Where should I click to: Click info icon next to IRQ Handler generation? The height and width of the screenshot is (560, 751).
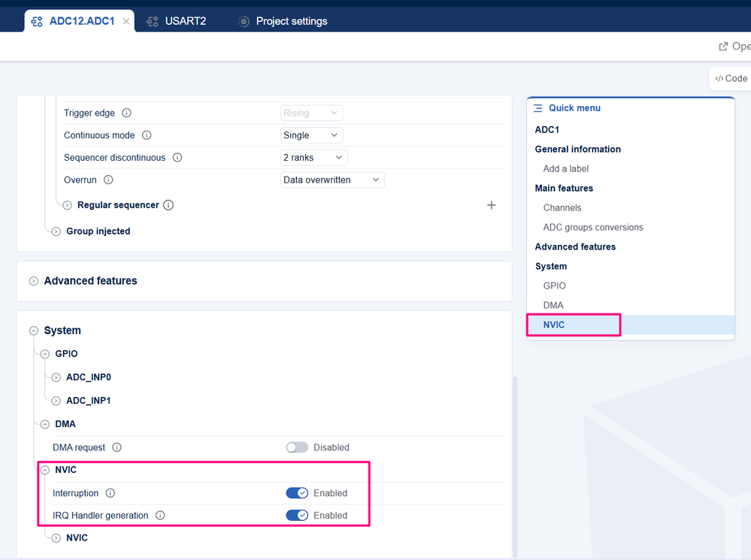[160, 516]
